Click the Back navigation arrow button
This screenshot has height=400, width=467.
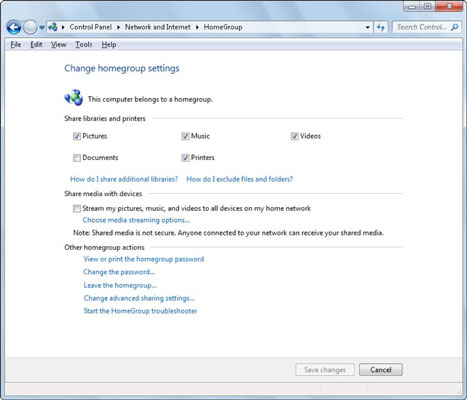14,27
